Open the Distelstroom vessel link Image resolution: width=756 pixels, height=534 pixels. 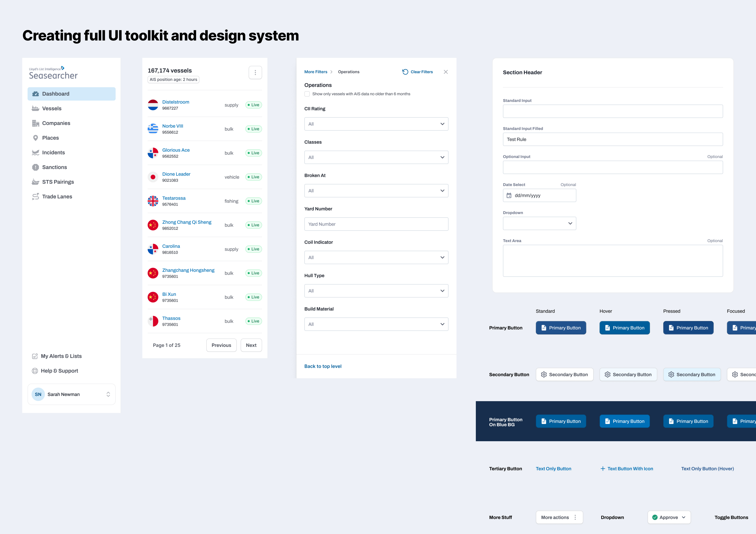tap(175, 102)
